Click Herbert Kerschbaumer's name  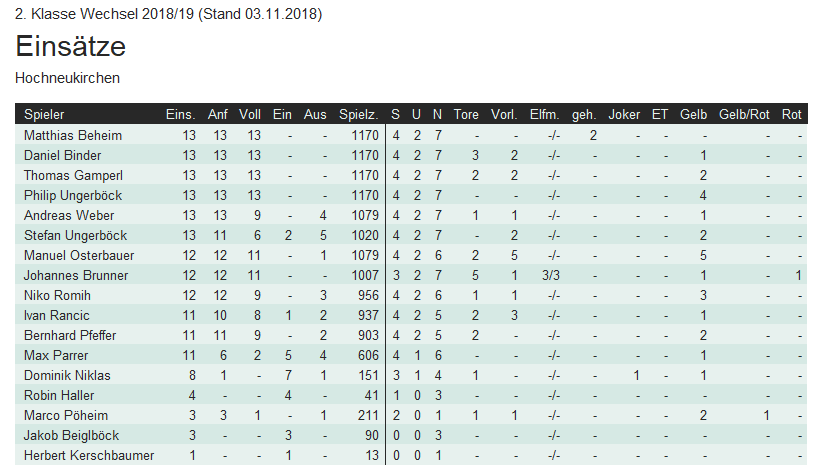(89, 455)
